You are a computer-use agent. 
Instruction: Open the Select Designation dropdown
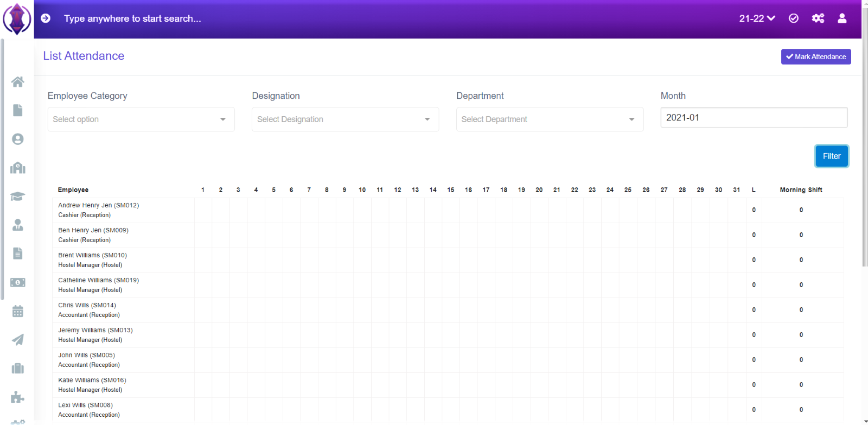pos(345,119)
